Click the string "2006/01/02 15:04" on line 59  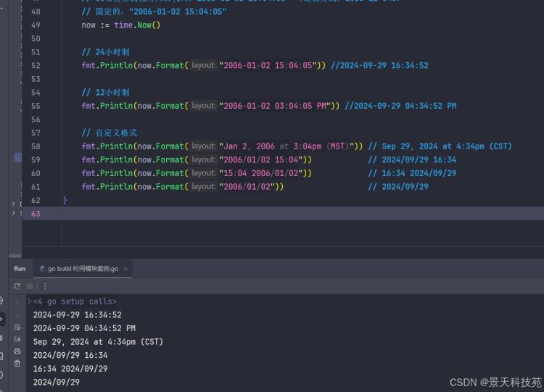click(x=260, y=160)
